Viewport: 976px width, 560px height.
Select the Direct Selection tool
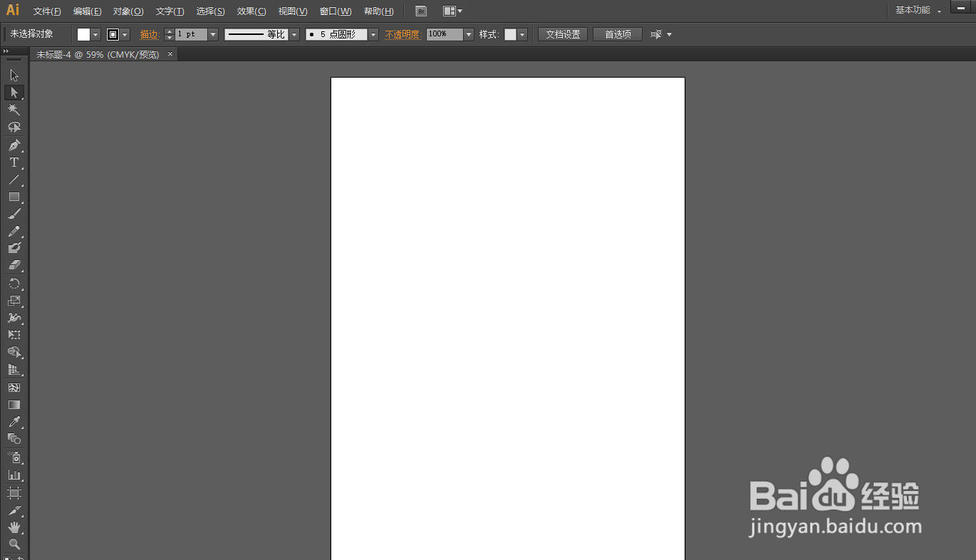(x=14, y=93)
